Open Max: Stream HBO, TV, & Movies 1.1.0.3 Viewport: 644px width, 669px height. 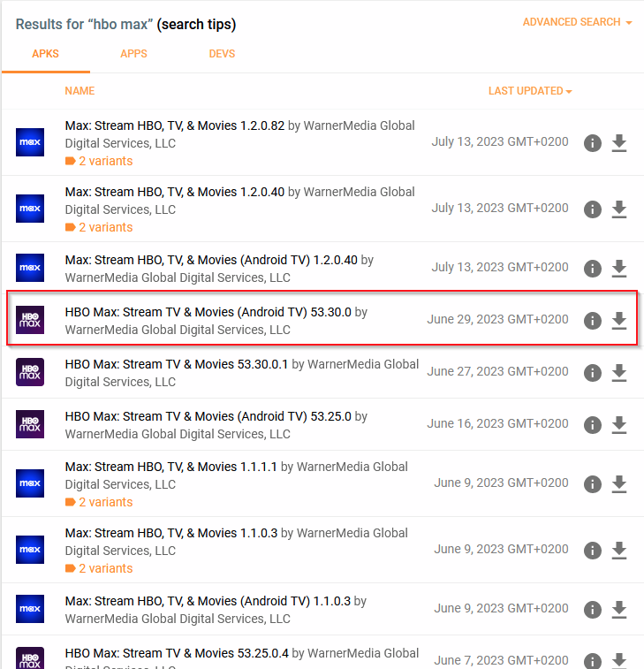pyautogui.click(x=171, y=533)
